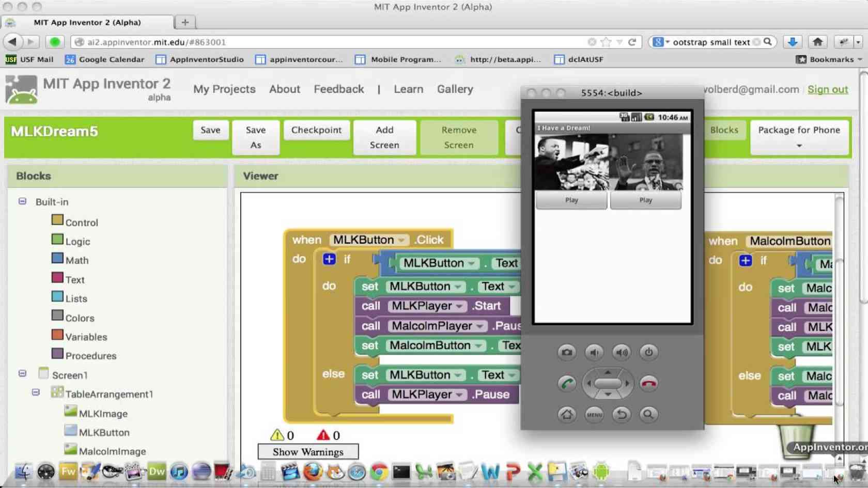Tap the red end-call button on emulator
This screenshot has width=868, height=488.
click(648, 383)
